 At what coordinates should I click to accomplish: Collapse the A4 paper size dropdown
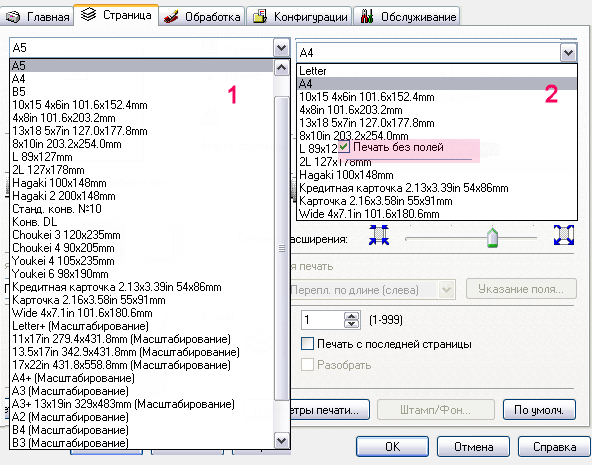[568, 52]
